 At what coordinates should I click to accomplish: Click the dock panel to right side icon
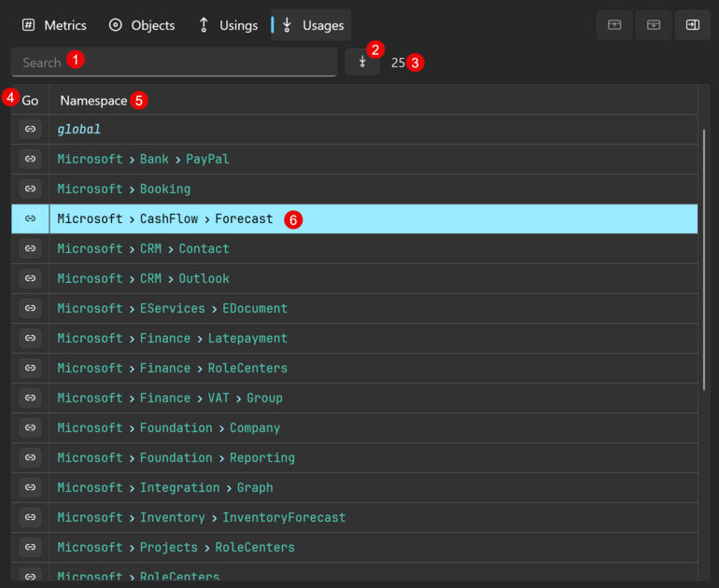[x=693, y=25]
